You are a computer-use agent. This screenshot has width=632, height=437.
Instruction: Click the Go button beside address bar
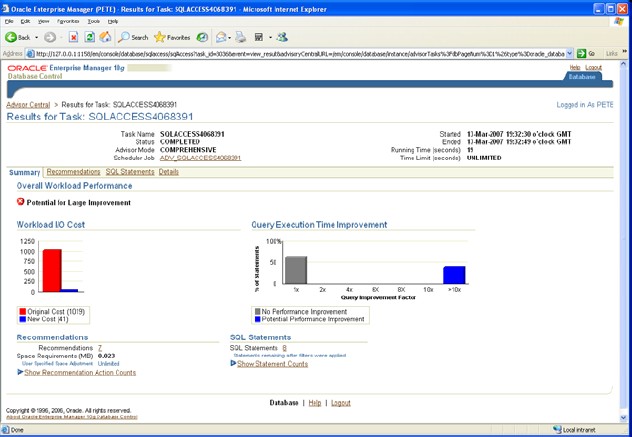click(x=586, y=53)
